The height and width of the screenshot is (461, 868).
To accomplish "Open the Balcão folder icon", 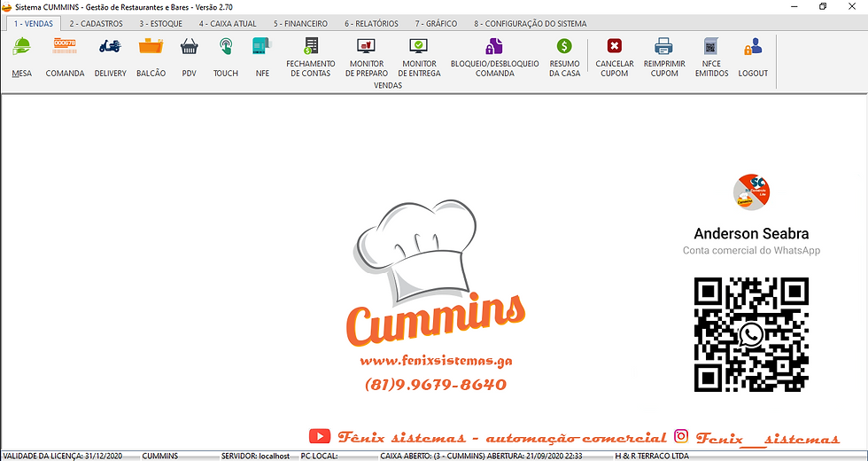I will pos(151,46).
